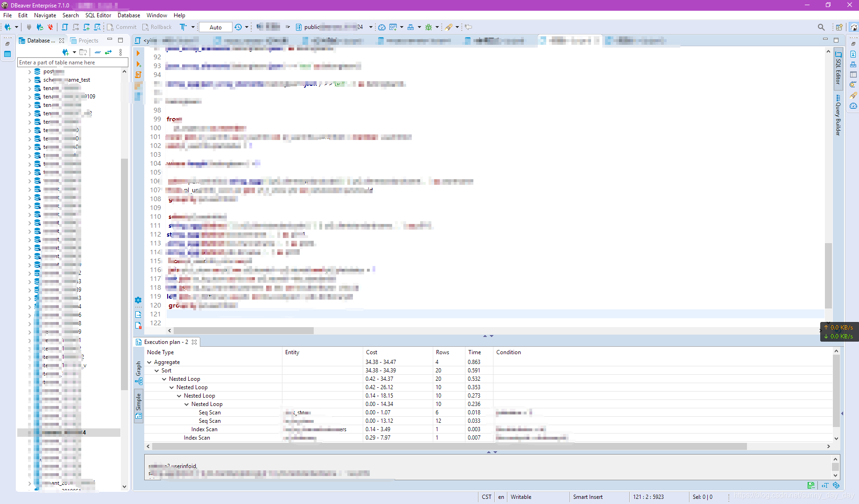Open the active database selector dropdown
Screen dimensions: 859x504
pyautogui.click(x=370, y=27)
